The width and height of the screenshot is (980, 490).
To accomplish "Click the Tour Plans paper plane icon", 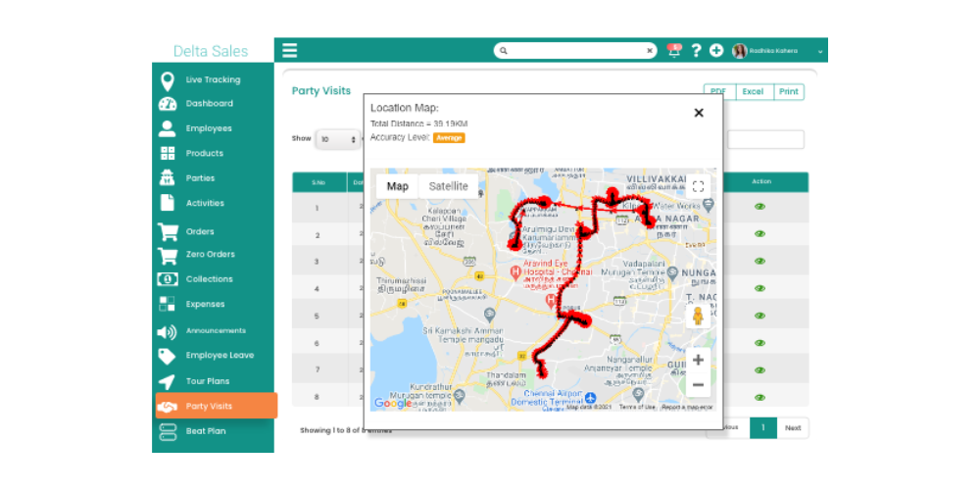I will [167, 382].
